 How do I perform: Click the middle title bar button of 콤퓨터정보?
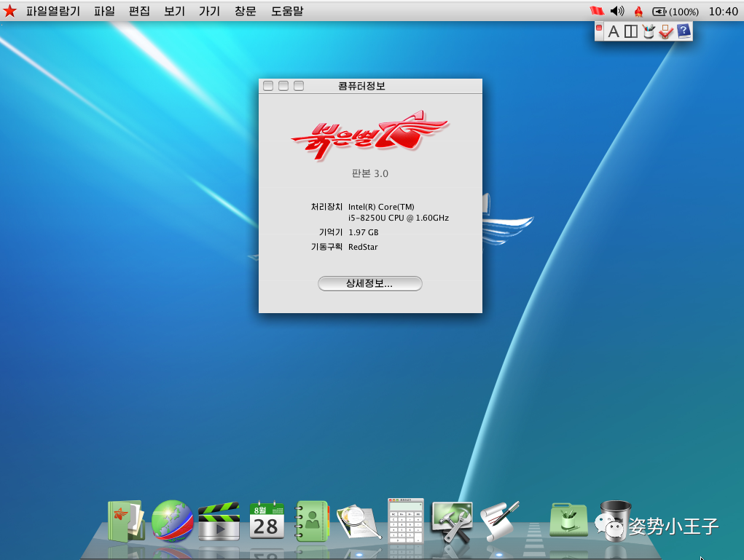click(x=283, y=86)
